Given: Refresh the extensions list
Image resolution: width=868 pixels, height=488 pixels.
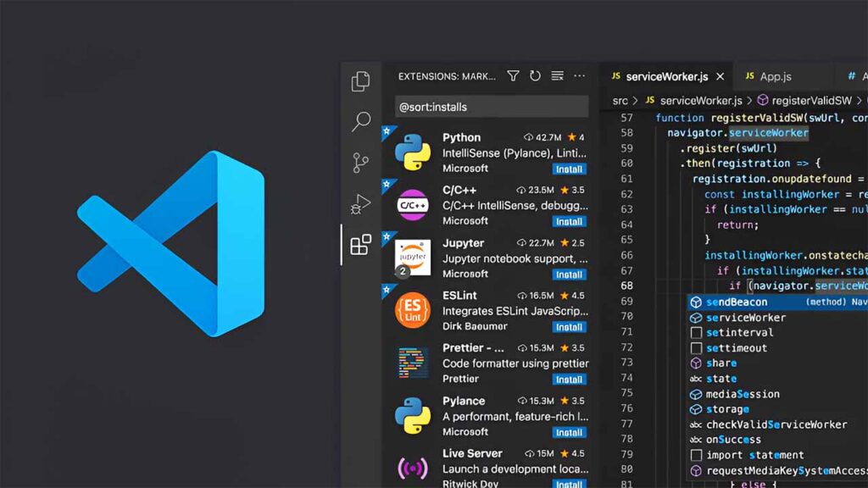Looking at the screenshot, I should point(535,76).
